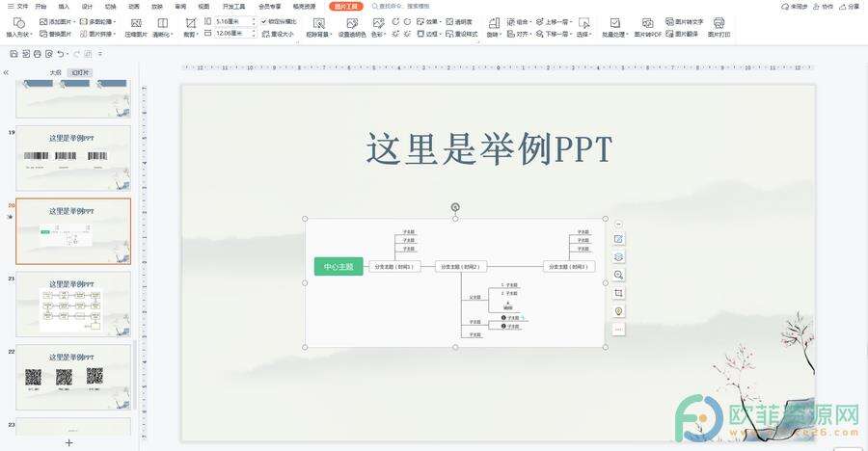Click the Share (分享) button
This screenshot has height=451, width=868.
click(x=850, y=7)
